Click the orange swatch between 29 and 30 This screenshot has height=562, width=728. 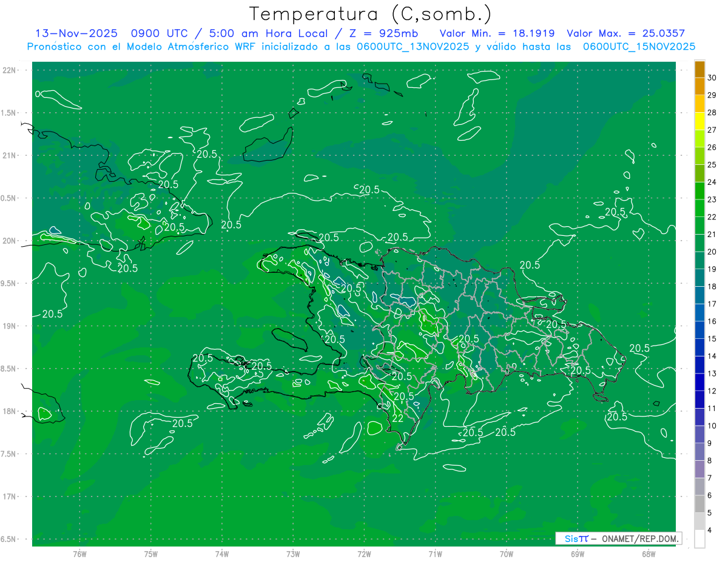point(699,87)
